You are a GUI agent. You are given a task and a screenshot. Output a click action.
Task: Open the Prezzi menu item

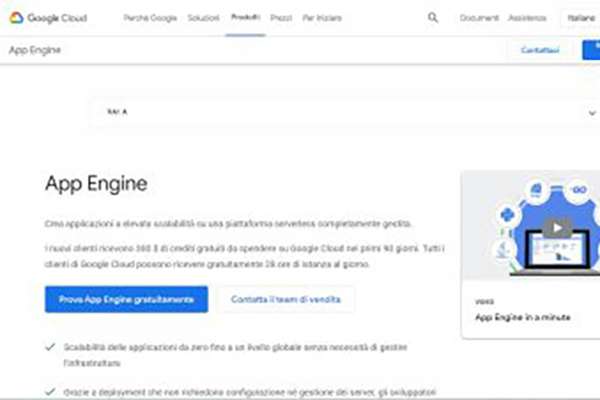pos(281,18)
